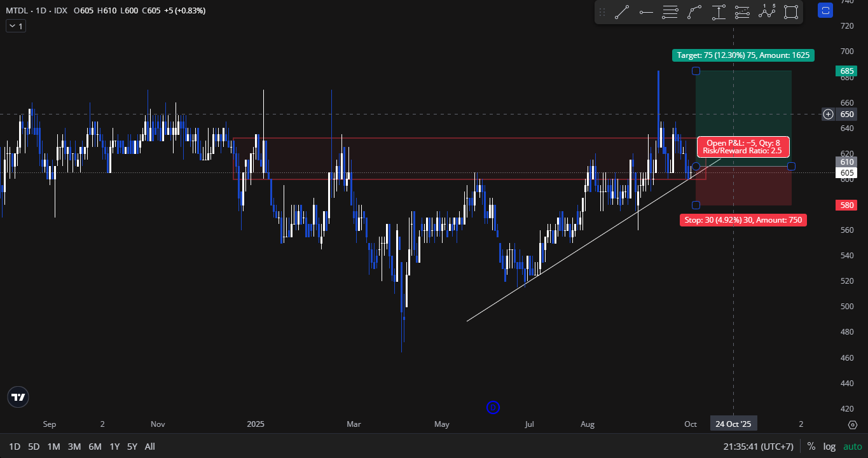Select the target handle of the long position
Viewport: 868px width, 458px height.
tap(696, 71)
